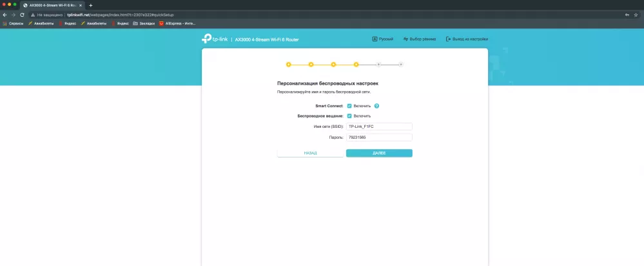Open the Сервисы apps bookmark

tap(13, 23)
